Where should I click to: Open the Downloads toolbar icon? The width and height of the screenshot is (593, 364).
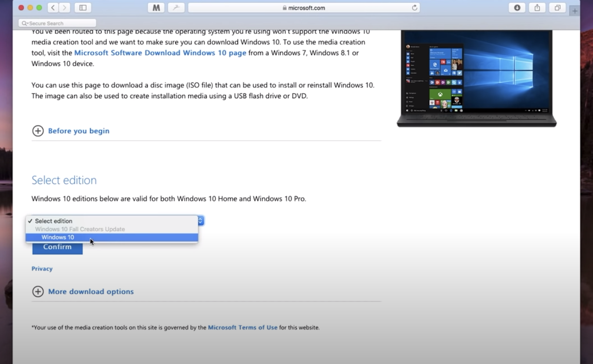pyautogui.click(x=517, y=7)
